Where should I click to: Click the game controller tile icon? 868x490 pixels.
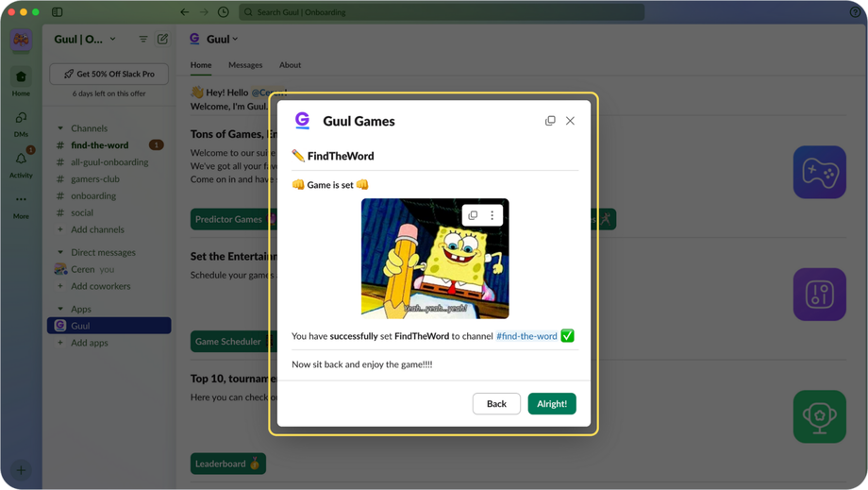pos(819,172)
